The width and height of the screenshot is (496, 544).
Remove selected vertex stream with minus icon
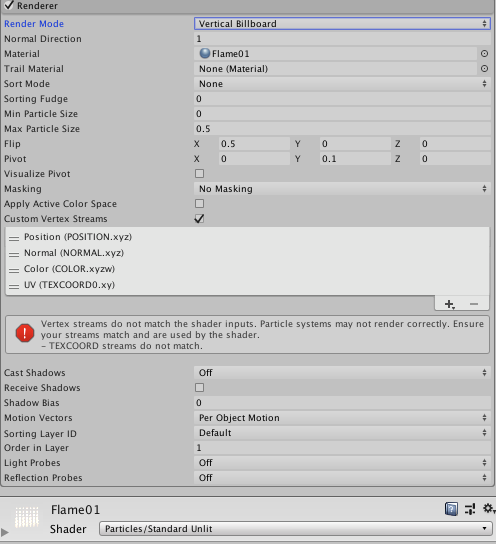pyautogui.click(x=474, y=304)
